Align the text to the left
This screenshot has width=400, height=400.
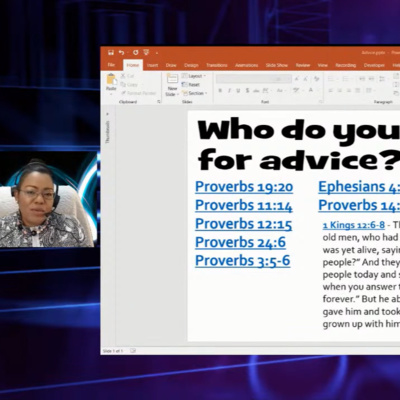tap(331, 90)
